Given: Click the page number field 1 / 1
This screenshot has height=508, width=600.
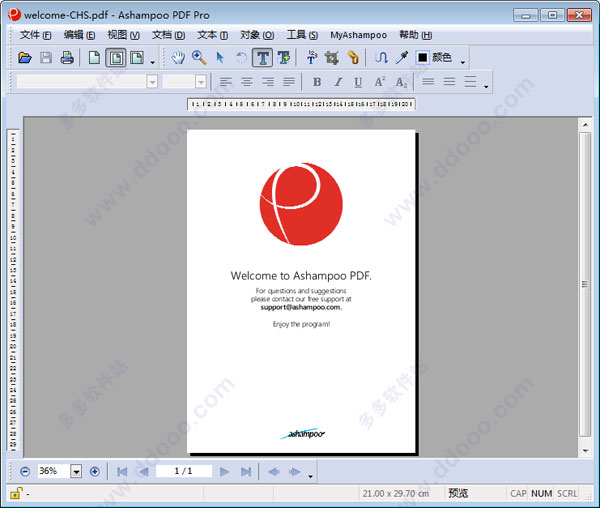Looking at the screenshot, I should [184, 471].
